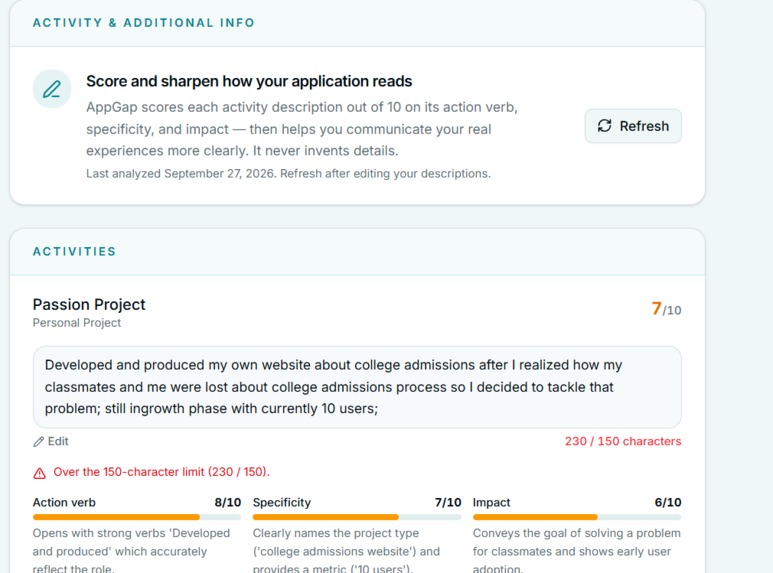Click the pencil icon beside the heading

coord(52,89)
